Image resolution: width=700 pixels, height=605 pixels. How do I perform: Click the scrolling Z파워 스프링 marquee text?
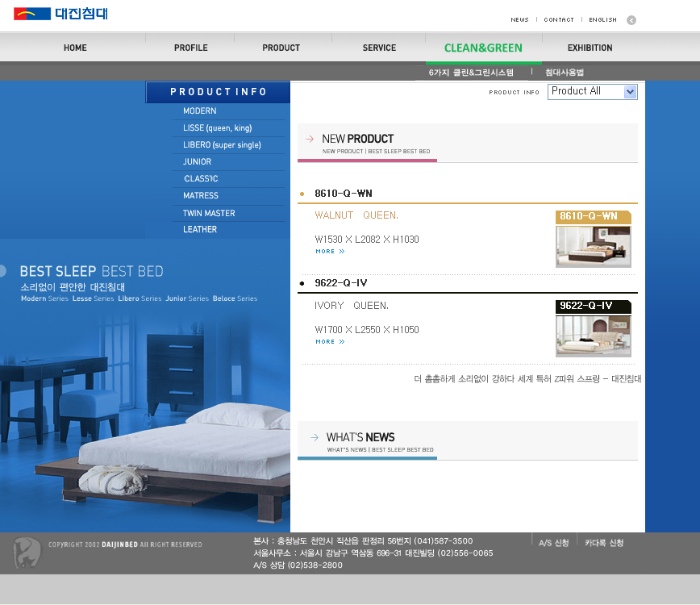(x=527, y=379)
